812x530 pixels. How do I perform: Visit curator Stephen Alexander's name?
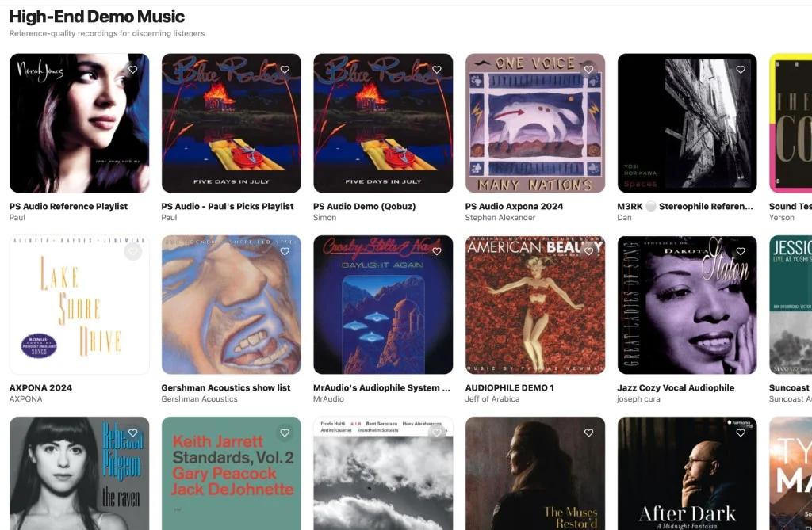[x=500, y=217]
